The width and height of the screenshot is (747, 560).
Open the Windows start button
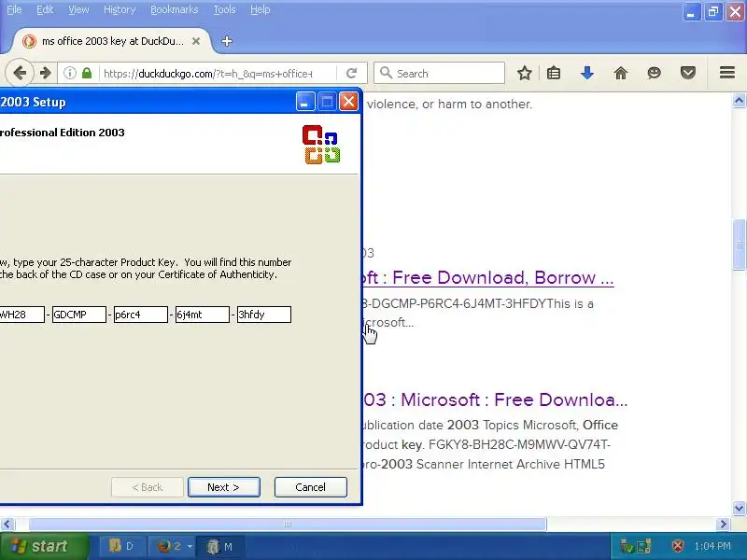[x=45, y=546]
